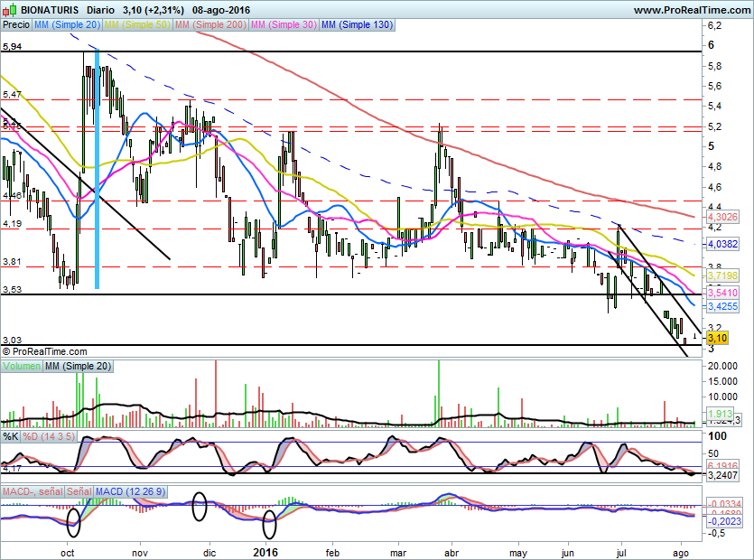Screen dimensions: 754x560
Task: Click the volume MM (Simple 20) label
Action: coord(78,366)
